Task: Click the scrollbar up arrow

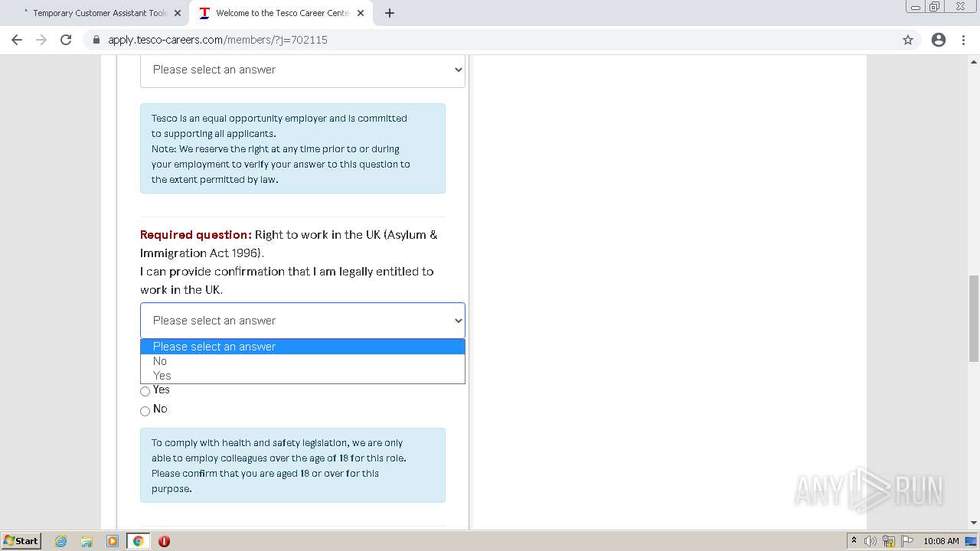Action: click(974, 62)
